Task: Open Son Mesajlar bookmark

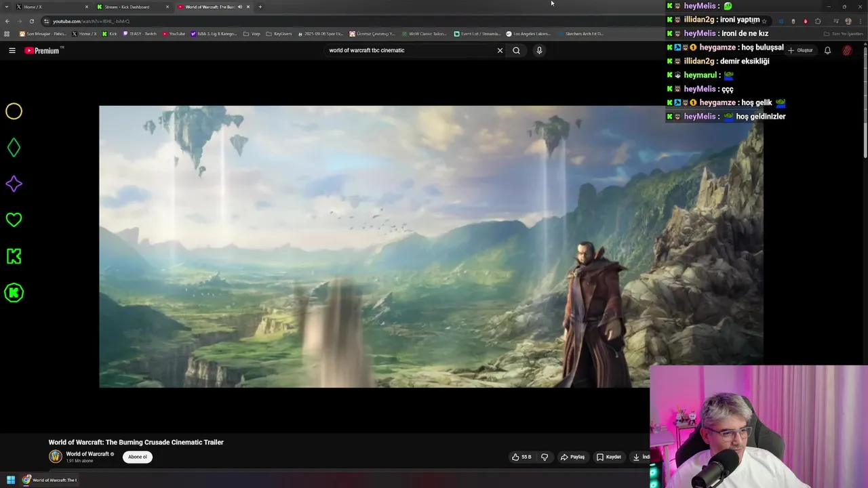Action: (x=43, y=34)
